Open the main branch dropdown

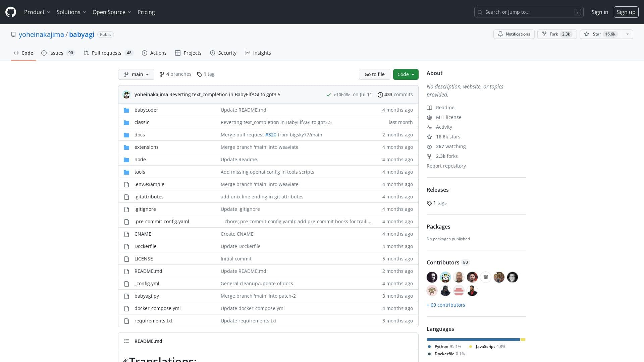(136, 74)
